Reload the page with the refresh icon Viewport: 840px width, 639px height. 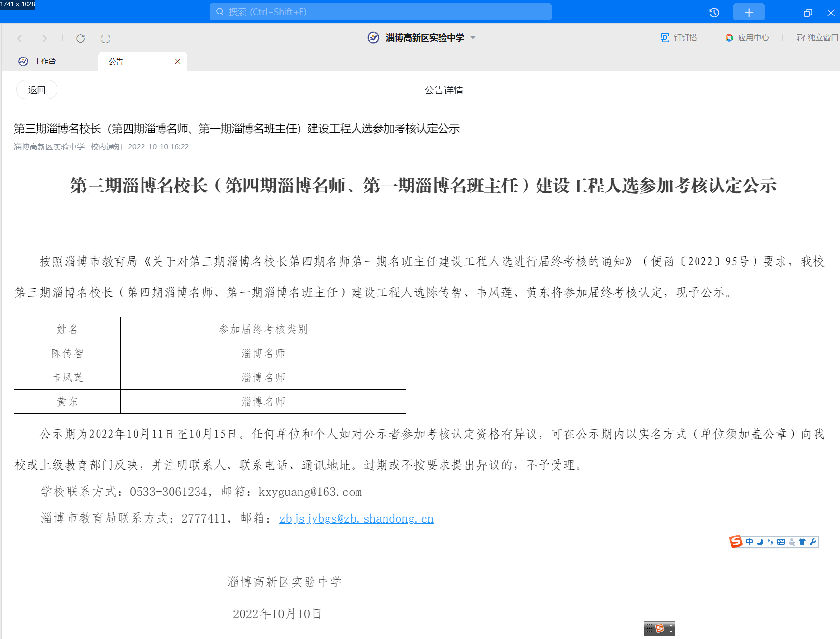pos(81,38)
